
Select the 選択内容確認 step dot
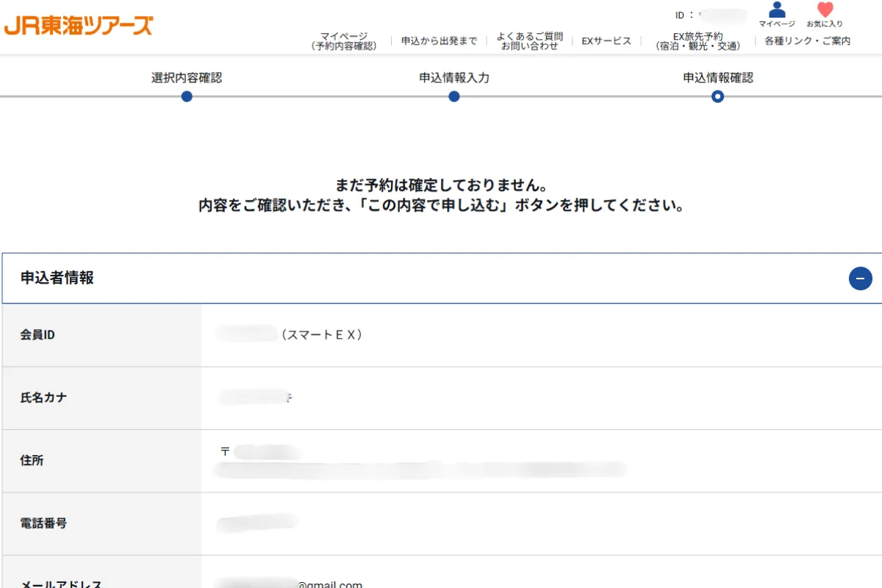(x=187, y=96)
